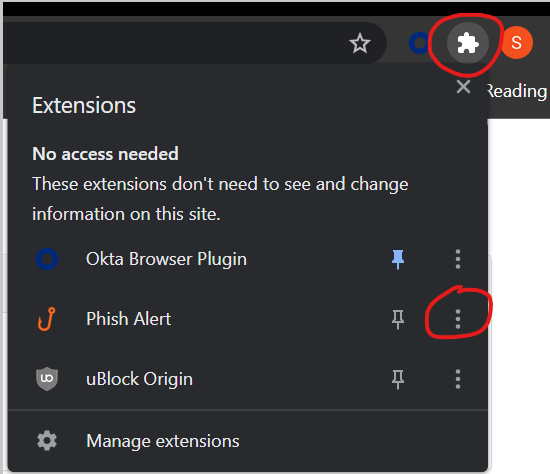550x474 pixels.
Task: Open Manage extensions
Action: (248, 441)
